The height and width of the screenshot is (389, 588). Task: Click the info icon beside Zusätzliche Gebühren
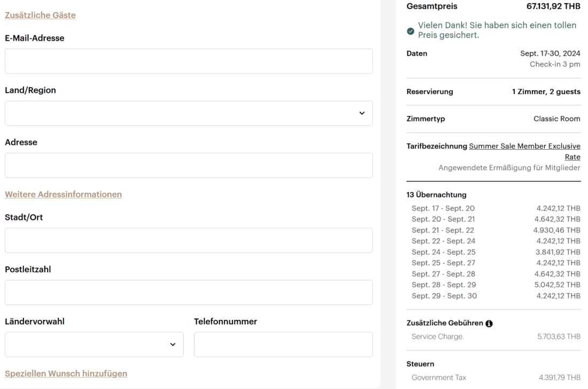(x=489, y=324)
